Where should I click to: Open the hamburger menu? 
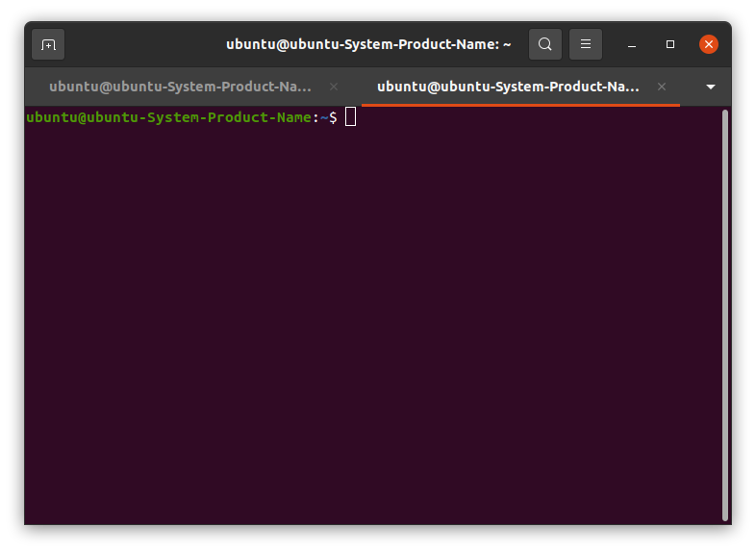[586, 44]
